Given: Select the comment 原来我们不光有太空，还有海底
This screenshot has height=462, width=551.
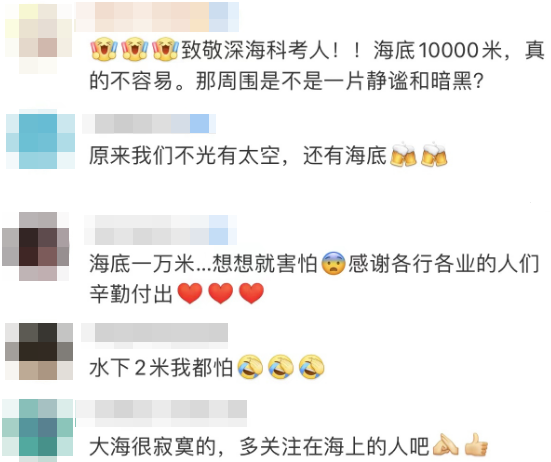Looking at the screenshot, I should coord(238,155).
